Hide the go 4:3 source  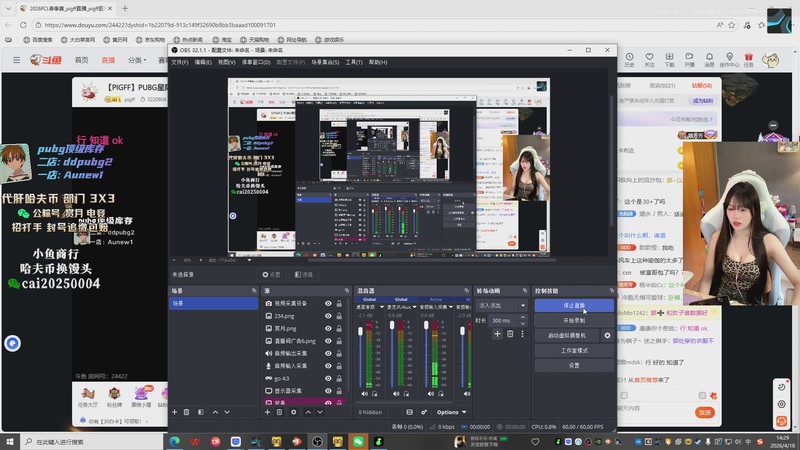328,379
